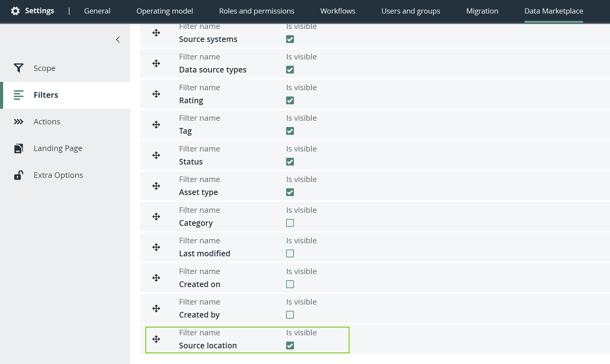Enable visibility for Category filter

click(290, 223)
